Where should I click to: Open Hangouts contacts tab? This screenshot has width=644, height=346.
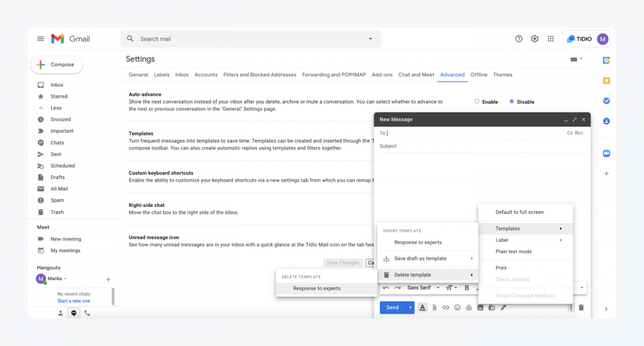61,313
